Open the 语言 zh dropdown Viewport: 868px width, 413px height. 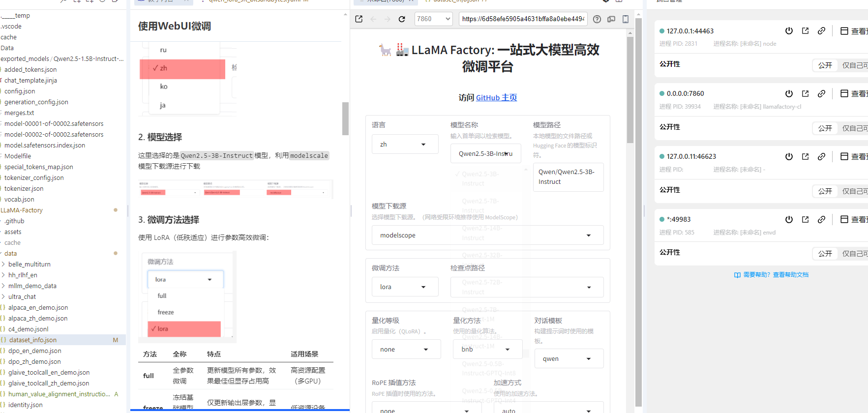[405, 144]
